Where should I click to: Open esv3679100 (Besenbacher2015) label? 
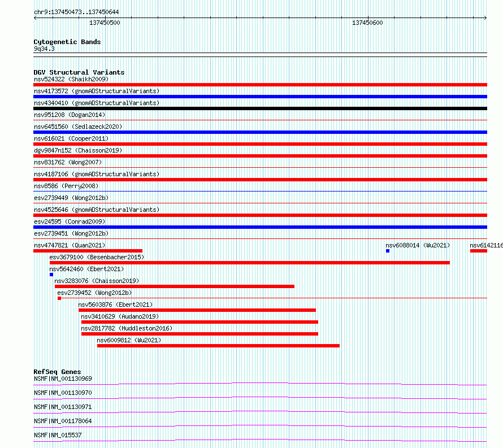(97, 257)
